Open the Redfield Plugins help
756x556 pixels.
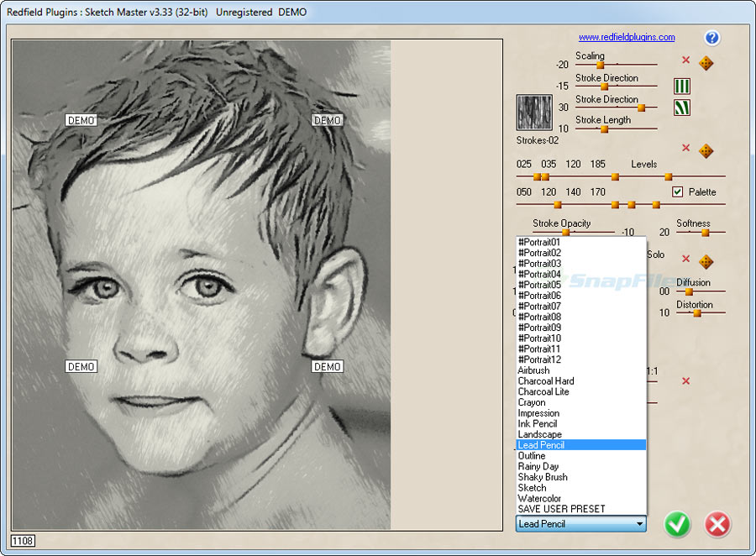click(x=711, y=37)
